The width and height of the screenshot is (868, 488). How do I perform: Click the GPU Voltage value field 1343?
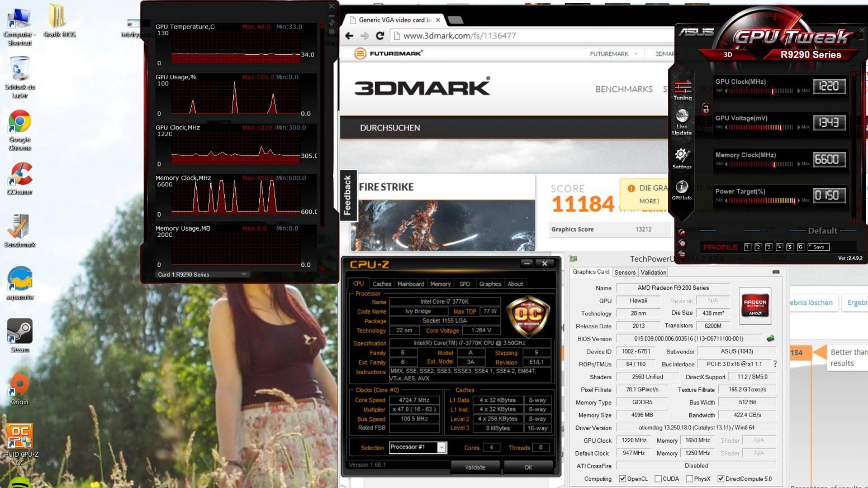(x=829, y=122)
